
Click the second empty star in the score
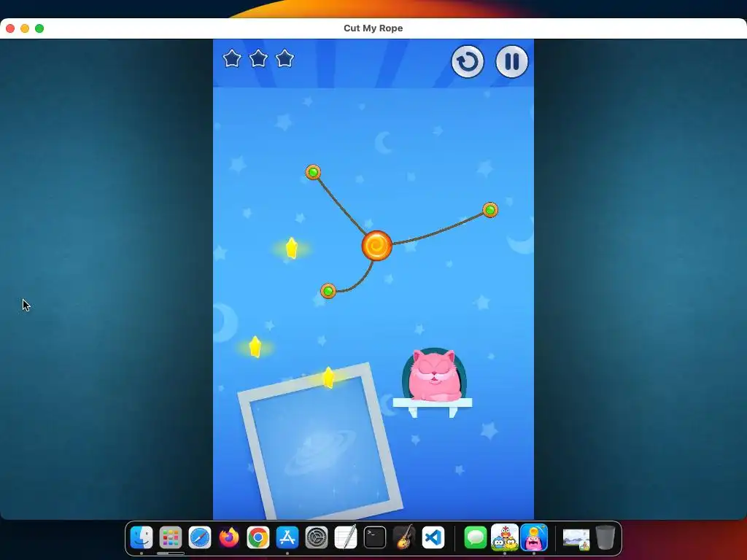click(258, 58)
